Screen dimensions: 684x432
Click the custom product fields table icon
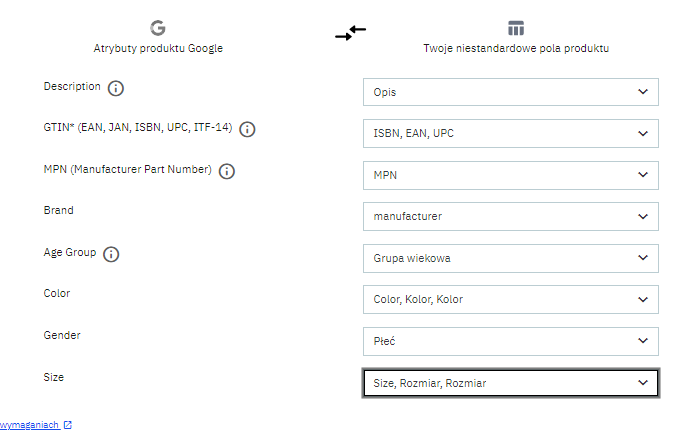[x=516, y=27]
